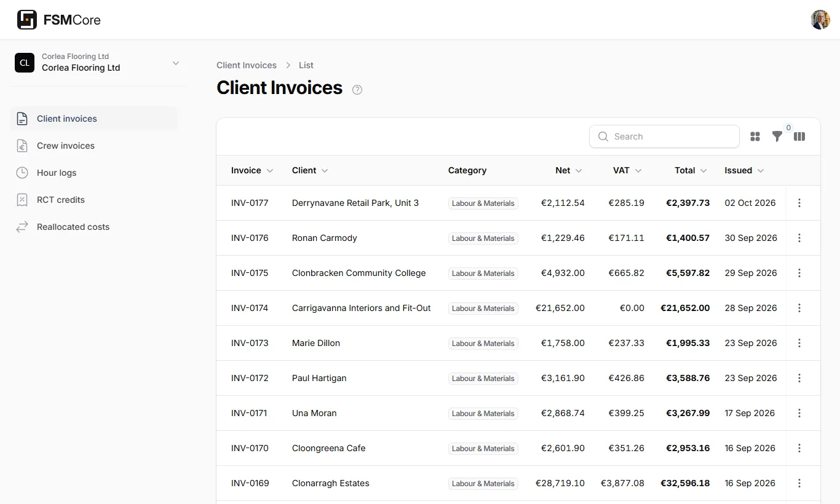Click the magnifier icon in the search box
The height and width of the screenshot is (504, 840).
[x=603, y=136]
